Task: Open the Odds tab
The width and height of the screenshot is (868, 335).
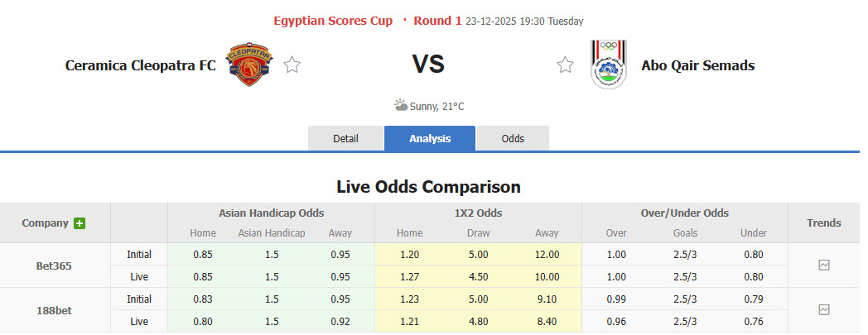Action: tap(513, 138)
